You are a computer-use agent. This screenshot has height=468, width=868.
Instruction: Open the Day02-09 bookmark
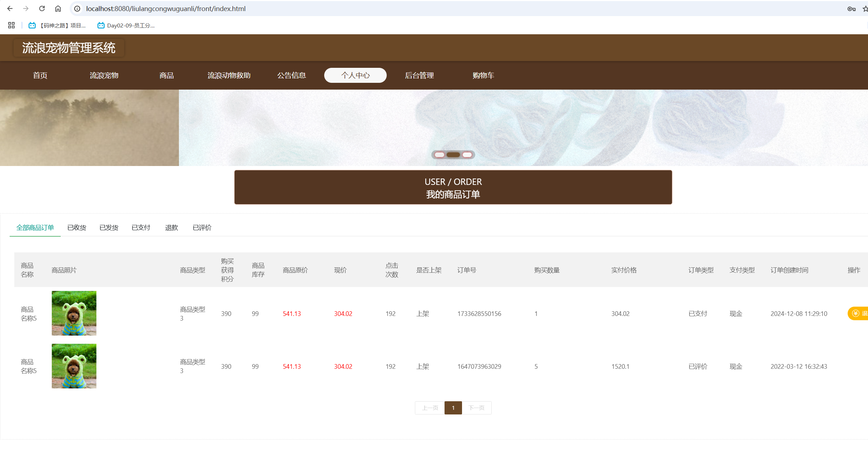pos(126,25)
